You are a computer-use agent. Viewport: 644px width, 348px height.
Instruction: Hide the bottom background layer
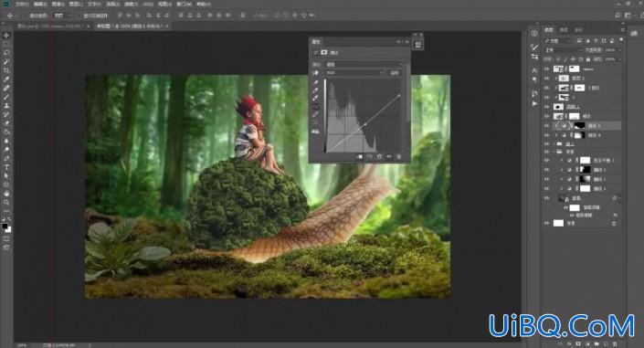click(546, 223)
